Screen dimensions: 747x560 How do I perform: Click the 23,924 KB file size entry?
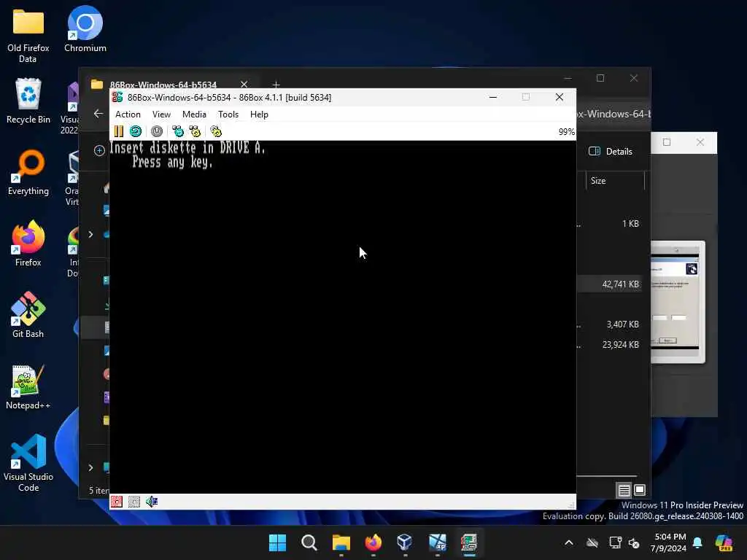click(x=620, y=345)
